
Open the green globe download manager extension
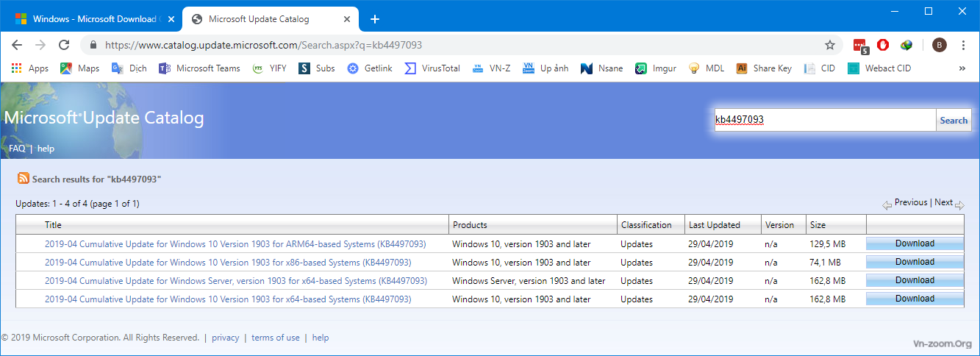click(x=906, y=45)
